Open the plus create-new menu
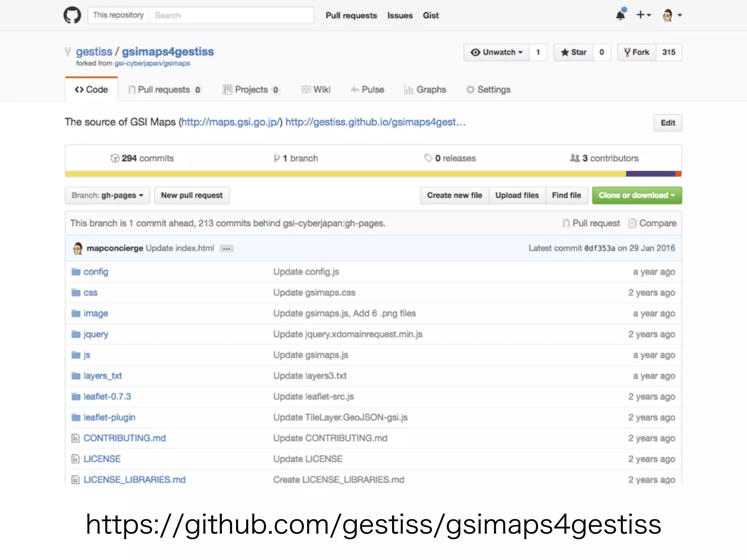 pyautogui.click(x=643, y=15)
